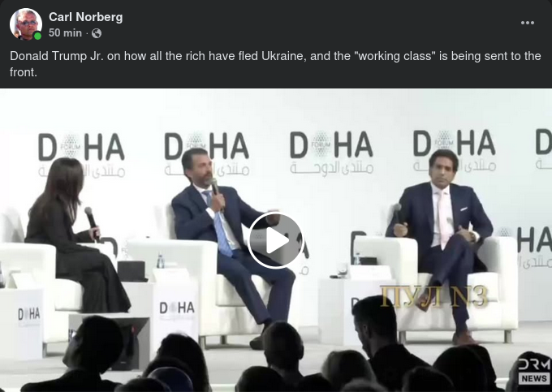Click the DRM News watermark logo
552x392 pixels.
pos(534,371)
